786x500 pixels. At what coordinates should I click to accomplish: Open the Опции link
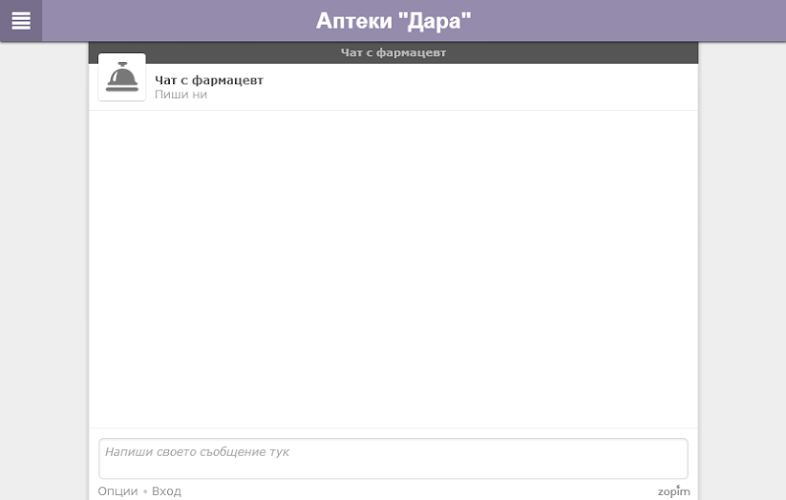118,491
